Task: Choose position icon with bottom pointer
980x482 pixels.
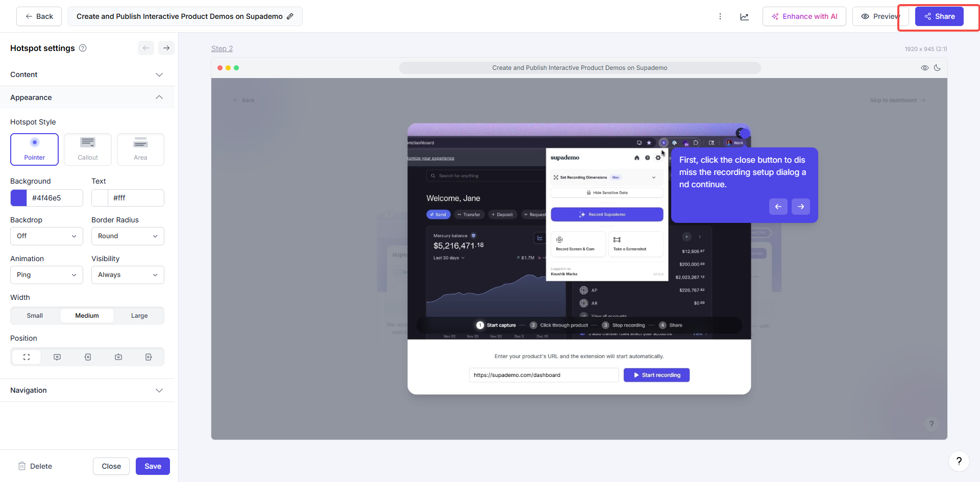Action: (x=57, y=357)
